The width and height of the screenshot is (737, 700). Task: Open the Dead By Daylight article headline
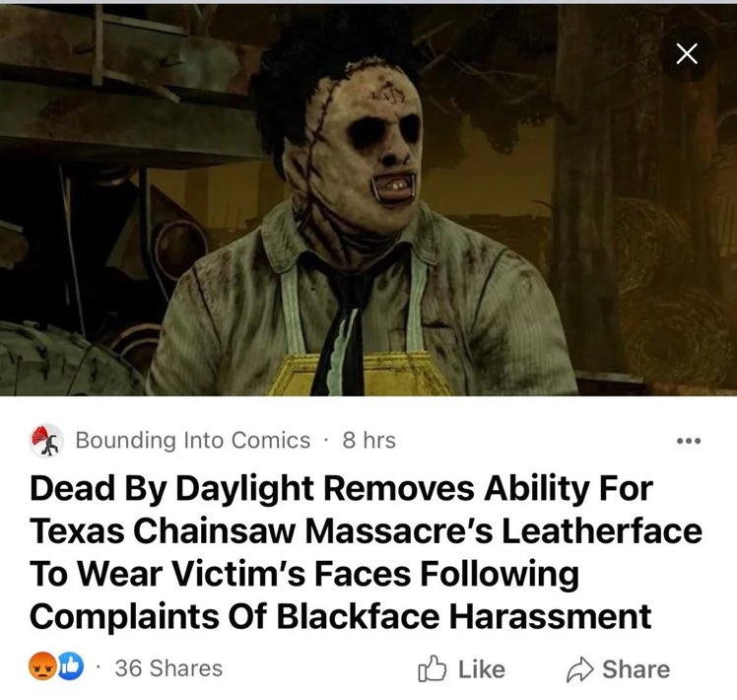366,552
